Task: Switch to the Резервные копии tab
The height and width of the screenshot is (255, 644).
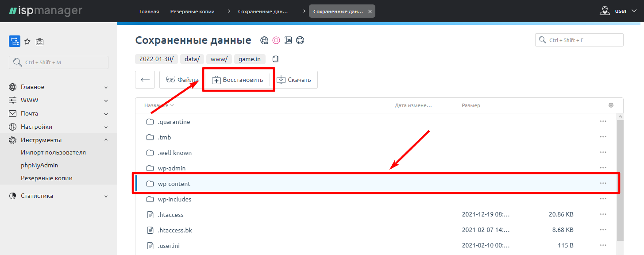Action: click(x=192, y=12)
